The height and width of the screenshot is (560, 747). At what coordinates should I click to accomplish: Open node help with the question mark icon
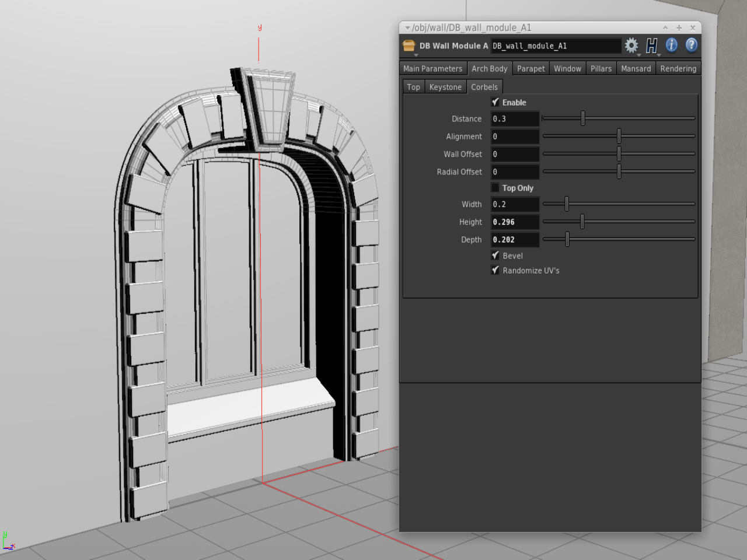coord(692,45)
